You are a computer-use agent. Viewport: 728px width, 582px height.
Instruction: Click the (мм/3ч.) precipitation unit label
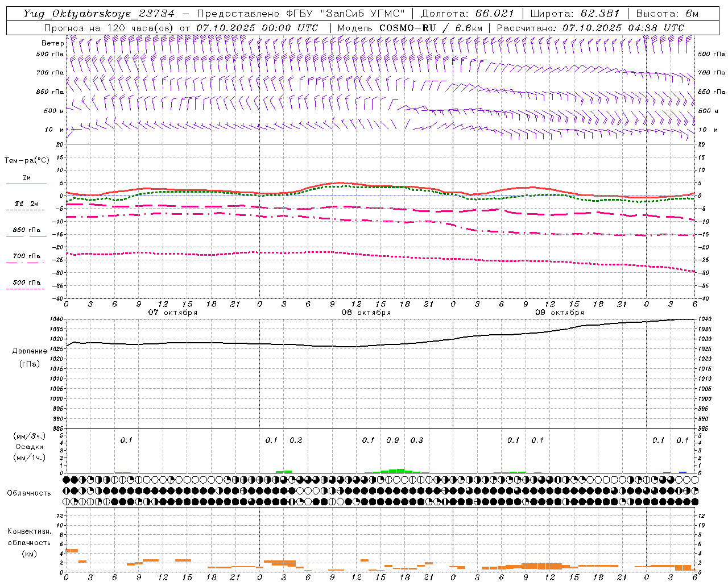30,436
